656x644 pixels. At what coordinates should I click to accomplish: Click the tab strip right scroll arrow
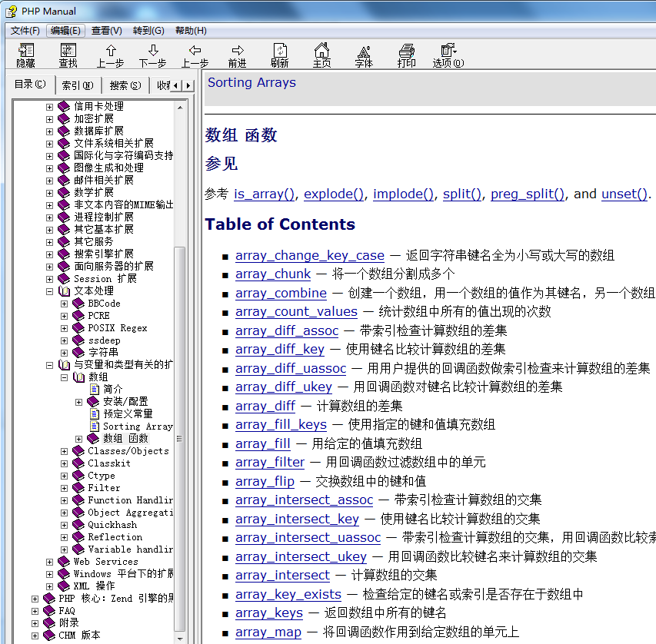pos(188,85)
